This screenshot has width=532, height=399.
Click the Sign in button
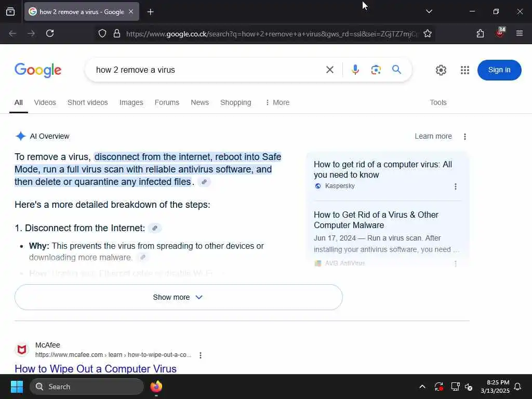tap(499, 70)
